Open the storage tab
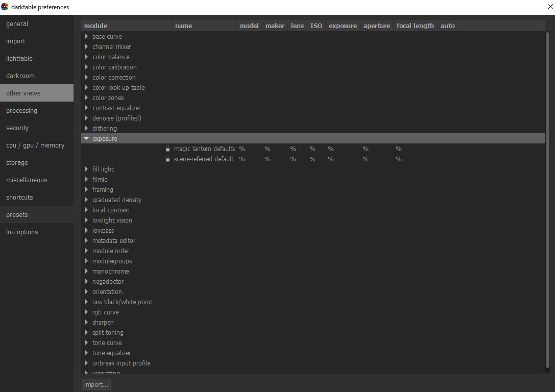 tap(37, 162)
